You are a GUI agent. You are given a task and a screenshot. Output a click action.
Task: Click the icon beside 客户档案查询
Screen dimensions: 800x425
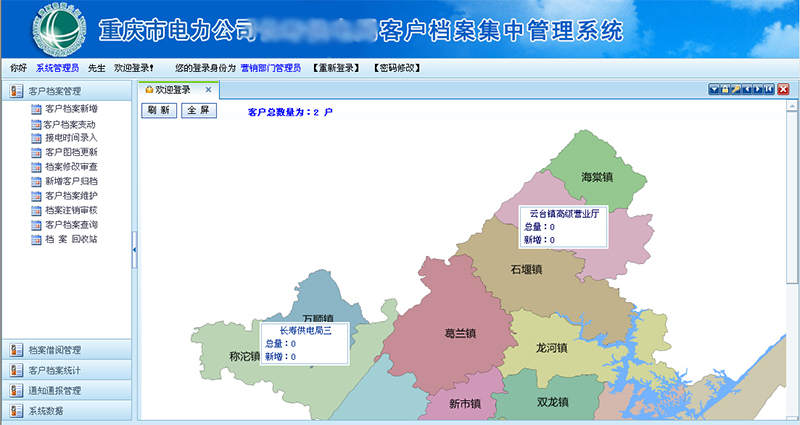click(x=36, y=225)
